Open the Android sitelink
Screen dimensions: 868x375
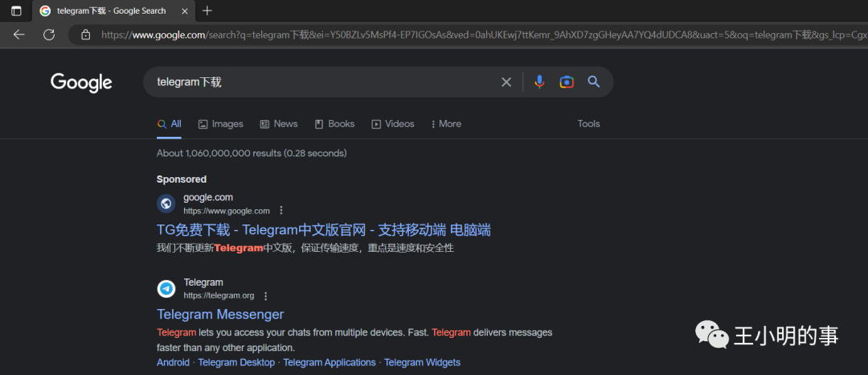(x=174, y=363)
